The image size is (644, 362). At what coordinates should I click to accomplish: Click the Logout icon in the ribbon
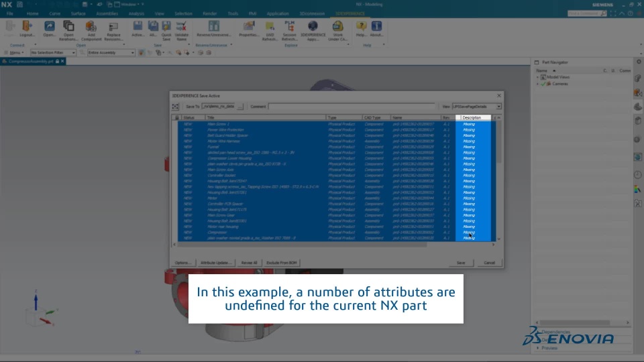point(27,27)
